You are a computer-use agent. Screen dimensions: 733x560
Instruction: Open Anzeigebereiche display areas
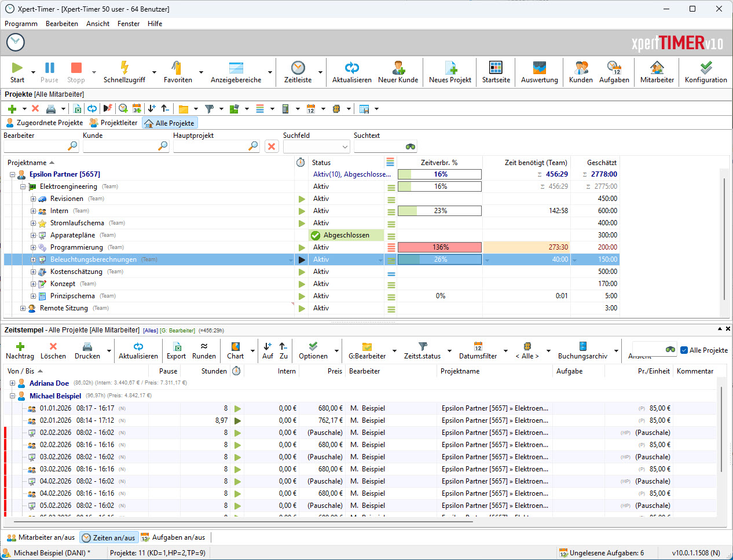236,72
